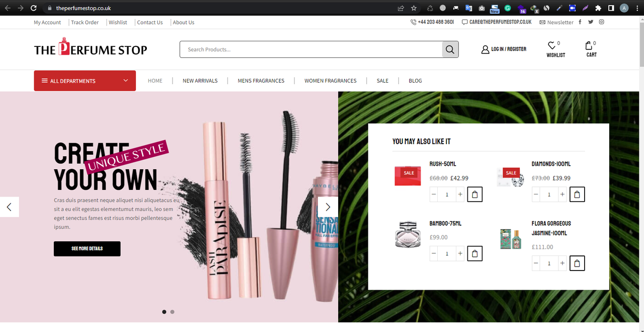Open the Chrome extensions puzzle menu
The image size is (644, 332).
click(598, 8)
